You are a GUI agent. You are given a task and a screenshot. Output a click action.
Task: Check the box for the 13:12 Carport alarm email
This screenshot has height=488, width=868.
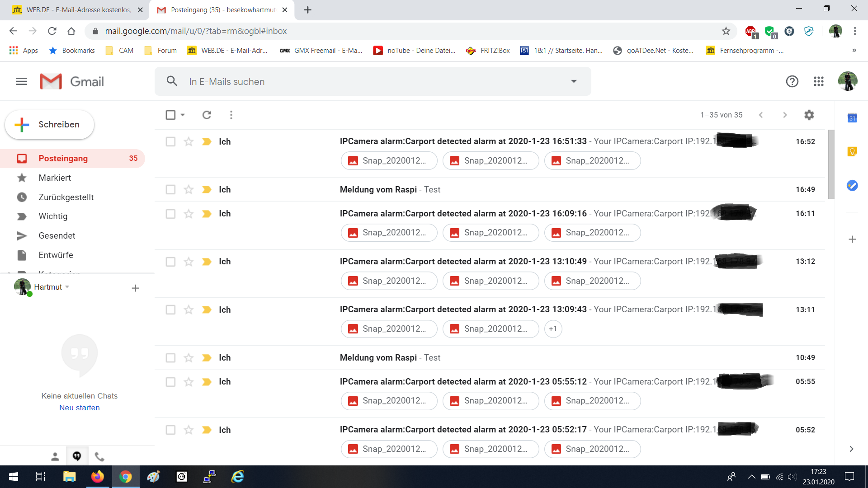pos(170,262)
